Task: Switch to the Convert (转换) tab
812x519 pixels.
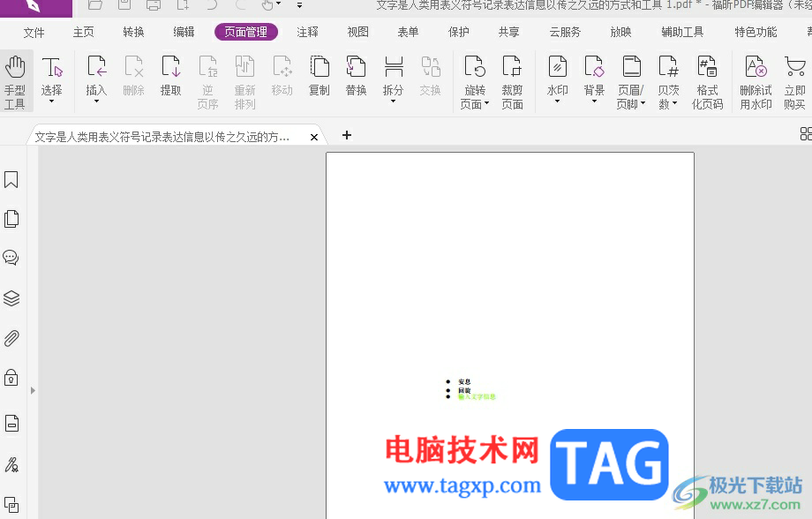Action: pyautogui.click(x=133, y=32)
